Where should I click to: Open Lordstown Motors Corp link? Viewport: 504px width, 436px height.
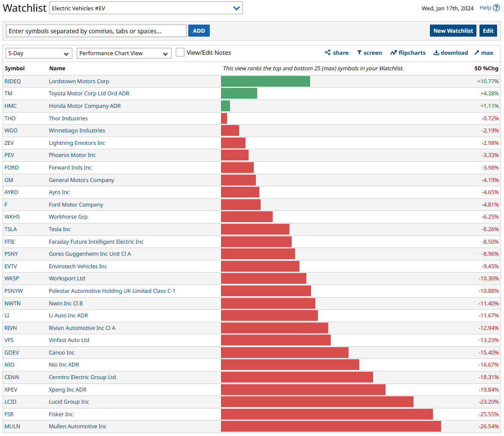click(79, 82)
